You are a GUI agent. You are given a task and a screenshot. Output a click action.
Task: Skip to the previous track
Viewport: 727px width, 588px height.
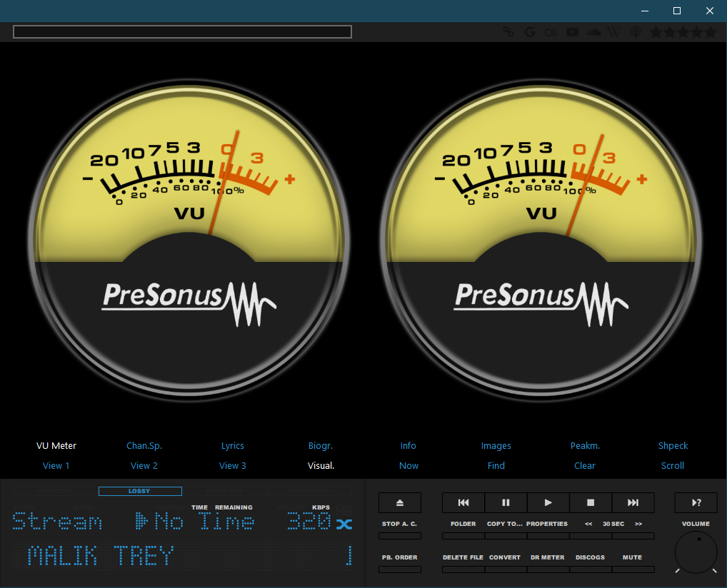pyautogui.click(x=463, y=503)
